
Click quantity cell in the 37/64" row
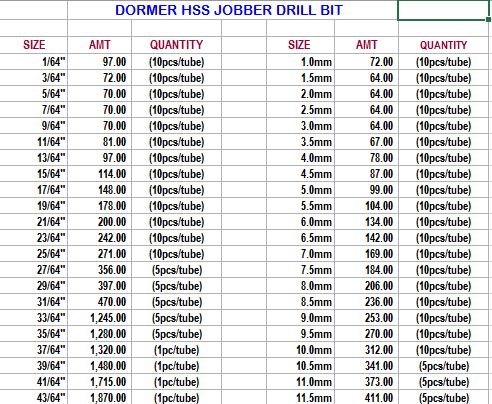[176, 350]
